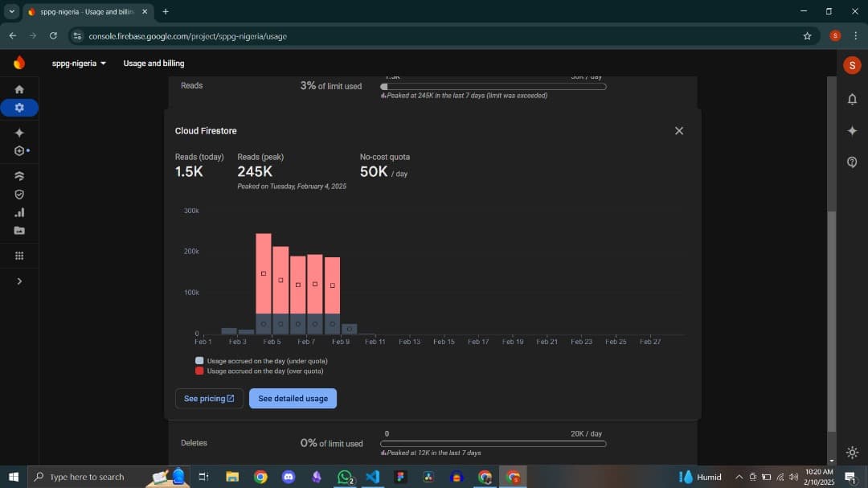868x488 pixels.
Task: Open Gemini sparkle in right panel
Action: tap(852, 131)
